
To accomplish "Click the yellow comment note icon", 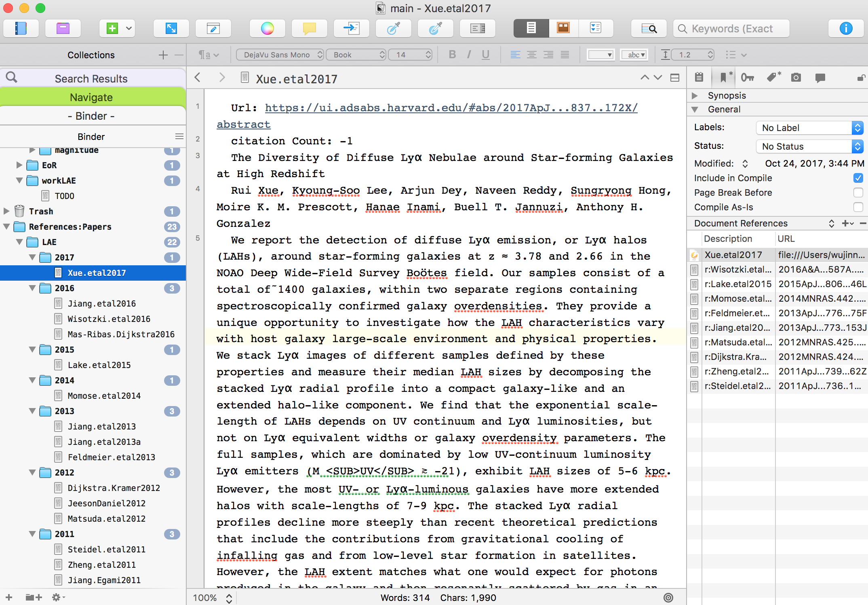I will pos(309,28).
